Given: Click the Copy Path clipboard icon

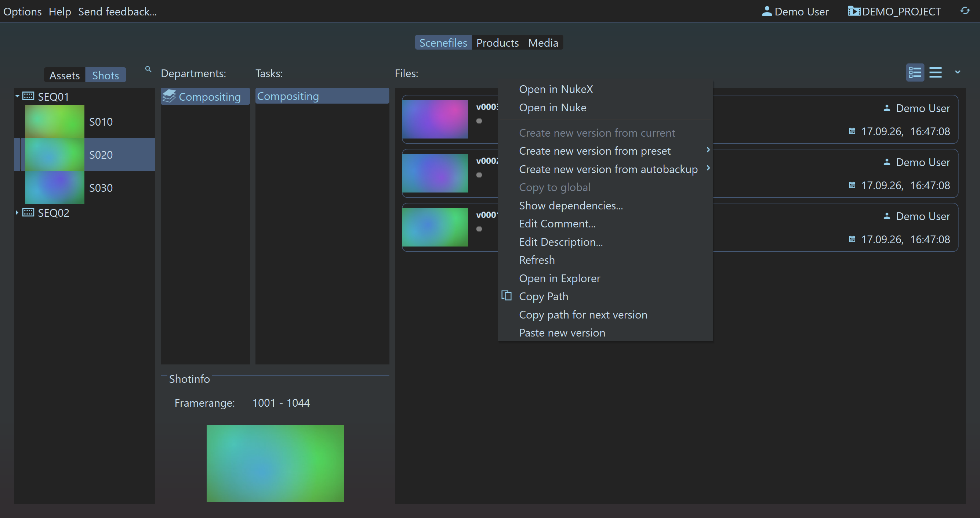Looking at the screenshot, I should [x=507, y=296].
